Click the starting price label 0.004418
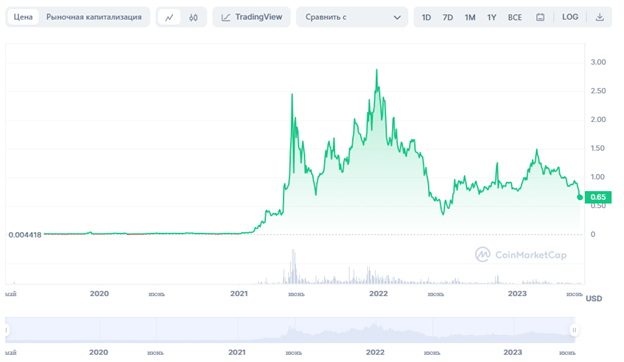 click(25, 235)
